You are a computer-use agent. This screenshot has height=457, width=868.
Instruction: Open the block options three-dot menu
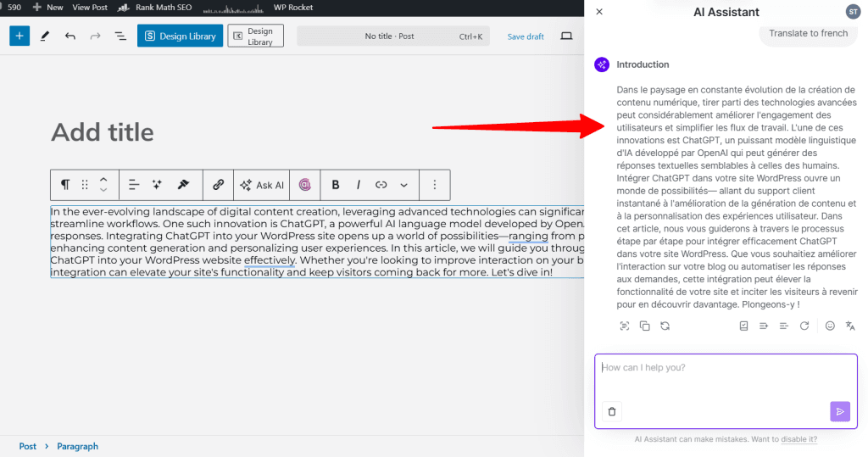coord(435,185)
